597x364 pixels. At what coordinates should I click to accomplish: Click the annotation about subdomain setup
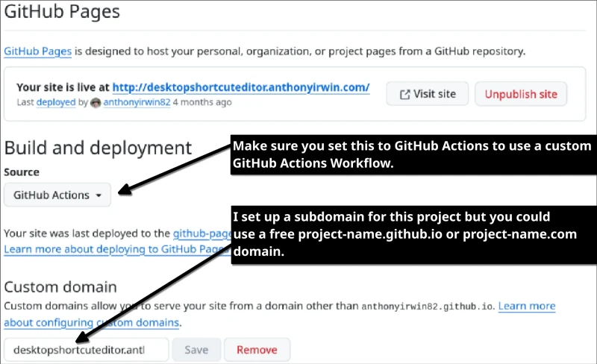point(411,234)
